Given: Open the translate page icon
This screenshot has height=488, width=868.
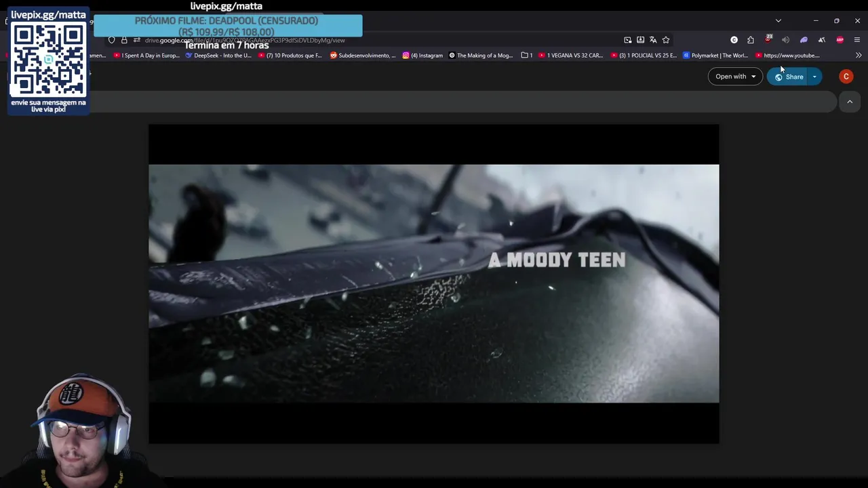Looking at the screenshot, I should [653, 40].
